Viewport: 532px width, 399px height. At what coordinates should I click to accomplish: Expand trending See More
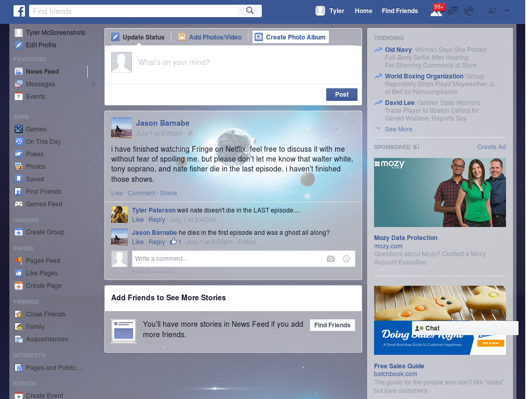pyautogui.click(x=398, y=129)
